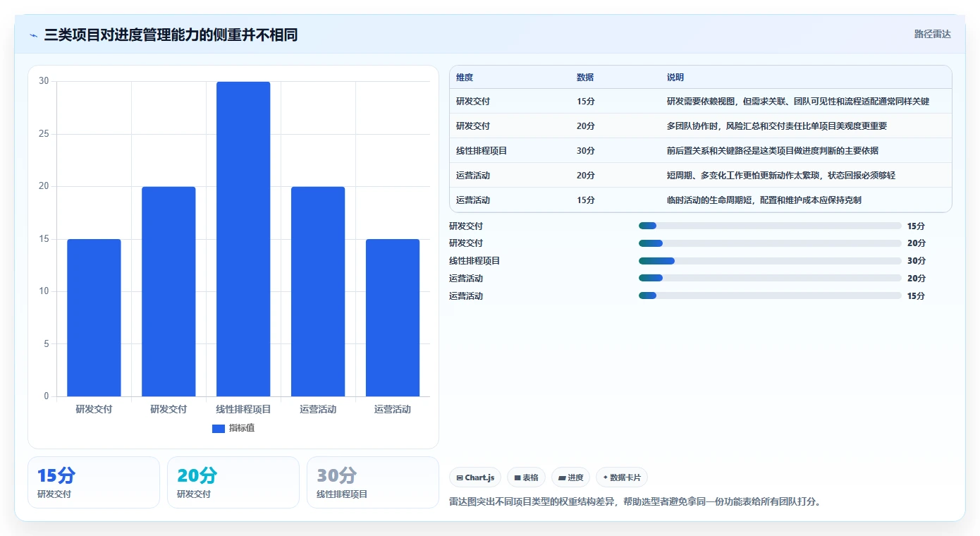The width and height of the screenshot is (980, 536).
Task: Click the 30分 value beside the 线性排程项目 progress bar
Action: click(x=917, y=261)
